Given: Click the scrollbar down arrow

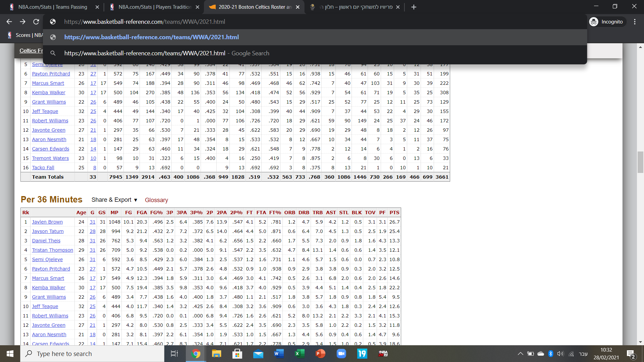Looking at the screenshot, I should click(640, 342).
